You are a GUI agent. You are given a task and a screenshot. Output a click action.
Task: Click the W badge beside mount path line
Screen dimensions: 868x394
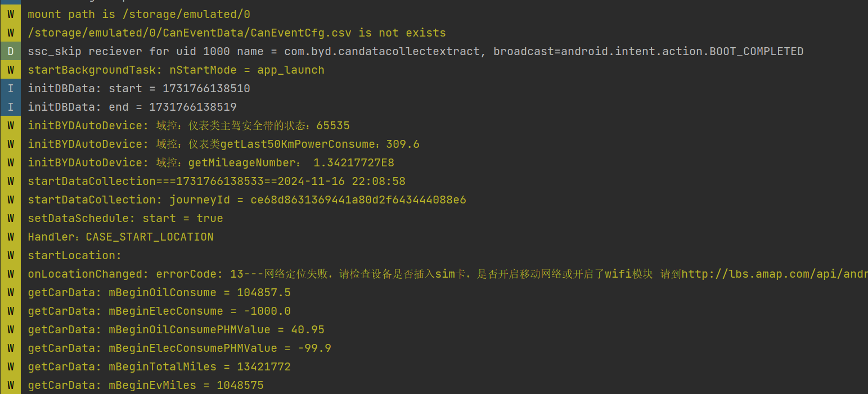tap(10, 15)
